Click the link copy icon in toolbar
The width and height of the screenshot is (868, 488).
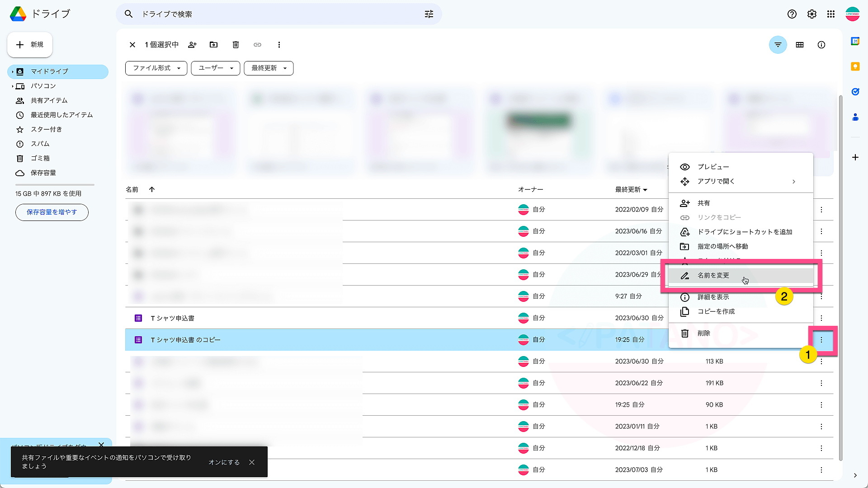pyautogui.click(x=258, y=45)
